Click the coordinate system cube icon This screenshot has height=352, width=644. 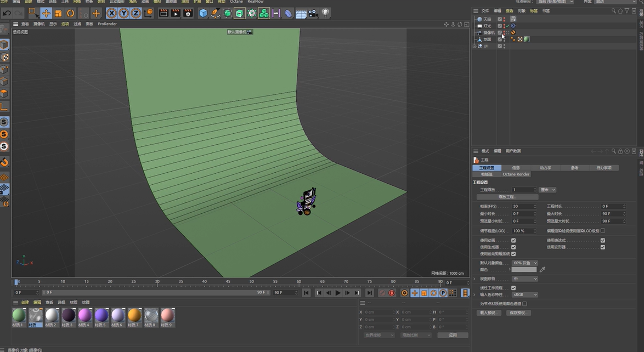149,13
